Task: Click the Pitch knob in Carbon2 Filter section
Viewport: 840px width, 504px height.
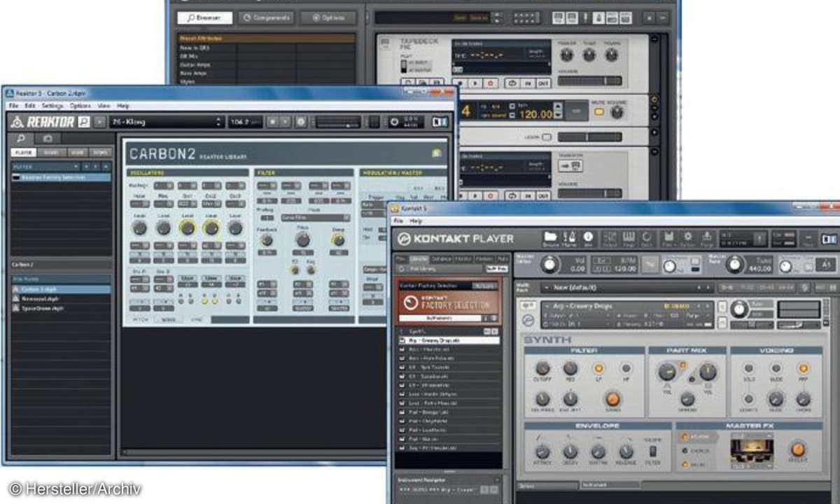Action: click(x=302, y=240)
